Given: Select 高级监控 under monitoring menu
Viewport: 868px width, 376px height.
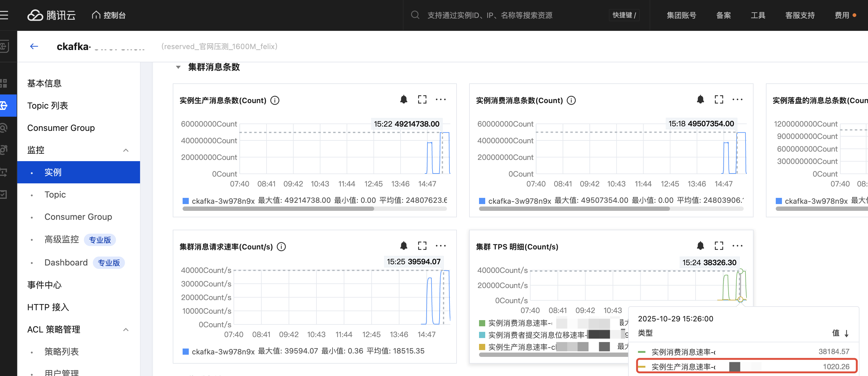Looking at the screenshot, I should [62, 240].
